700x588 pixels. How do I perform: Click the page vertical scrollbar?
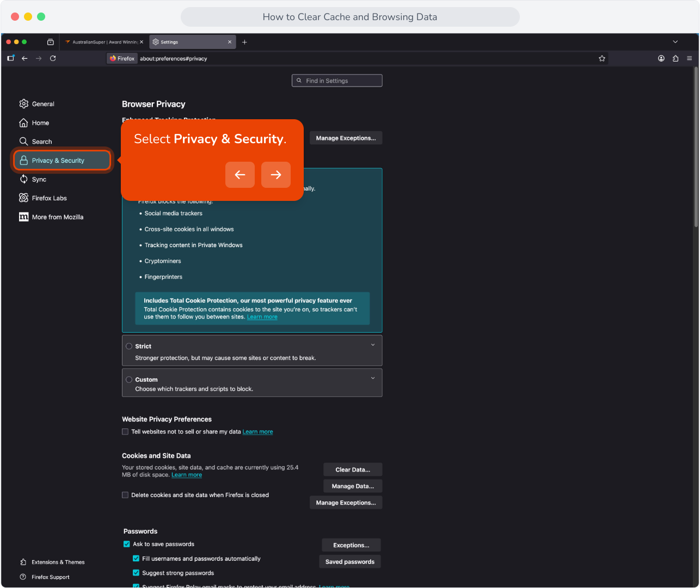click(x=696, y=147)
